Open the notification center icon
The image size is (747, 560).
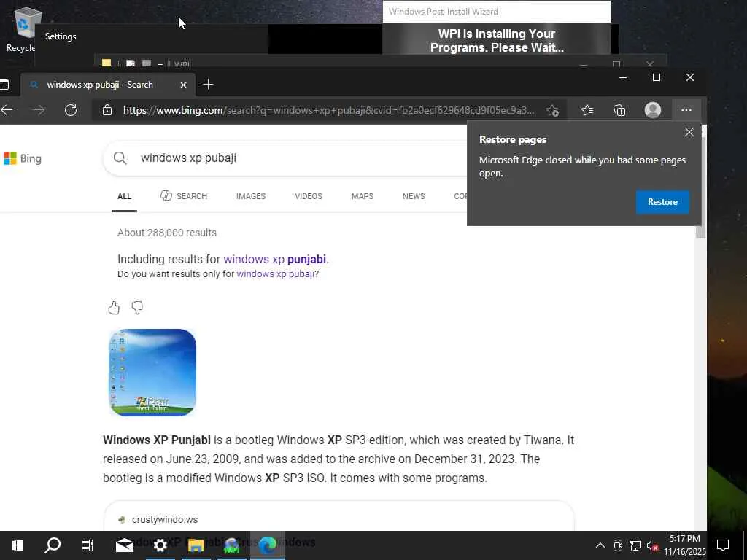[x=723, y=545]
